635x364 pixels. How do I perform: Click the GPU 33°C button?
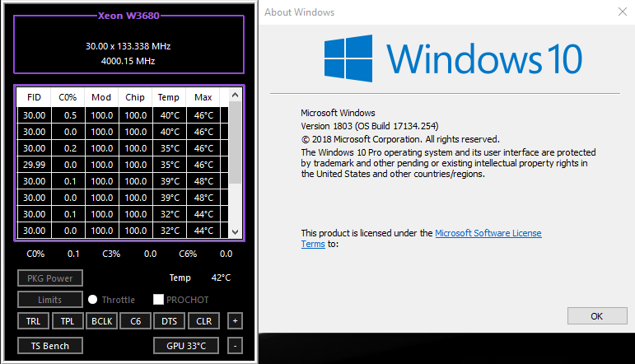(186, 346)
